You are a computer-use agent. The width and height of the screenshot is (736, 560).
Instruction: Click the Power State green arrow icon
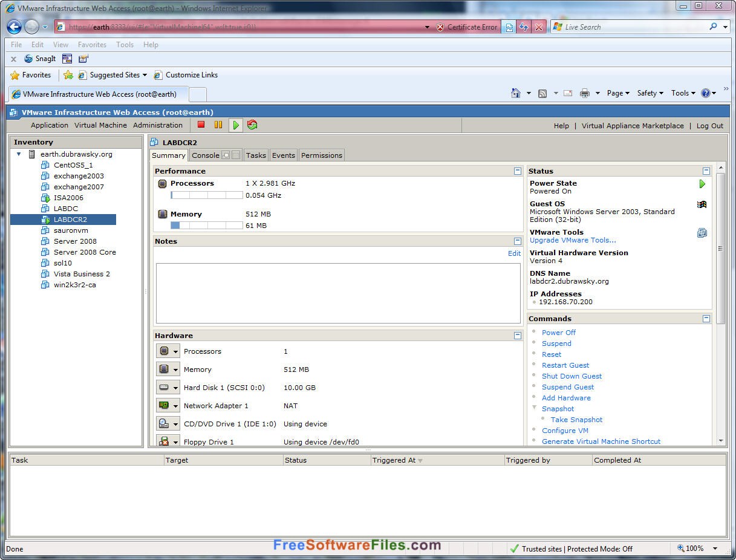point(702,184)
